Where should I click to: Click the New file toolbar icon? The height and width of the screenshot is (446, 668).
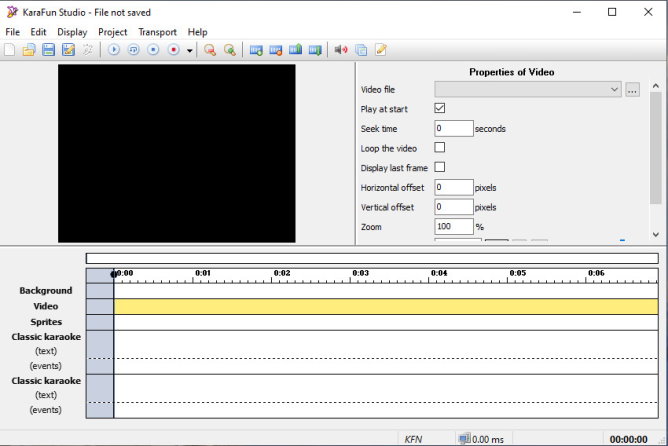tap(10, 49)
